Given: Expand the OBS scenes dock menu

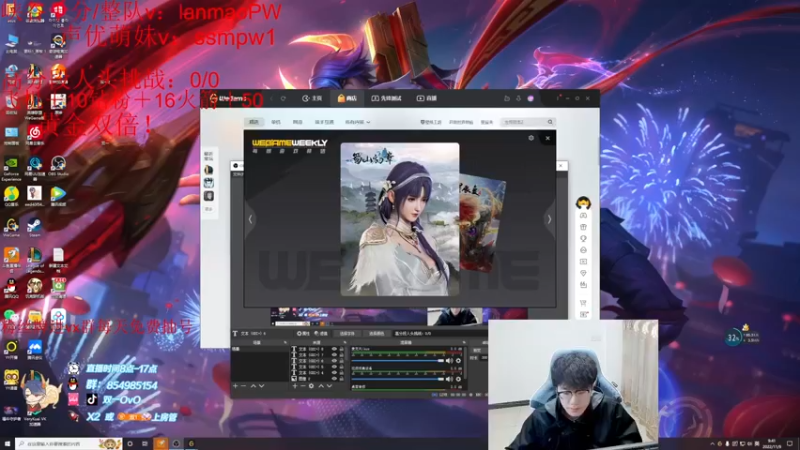Looking at the screenshot, I should pos(285,342).
